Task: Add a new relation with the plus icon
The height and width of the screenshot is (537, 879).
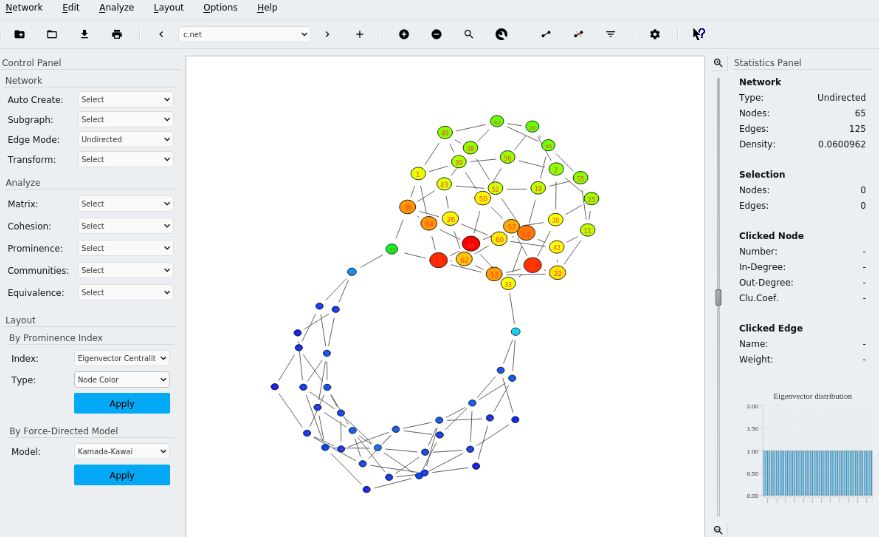Action: click(x=359, y=34)
